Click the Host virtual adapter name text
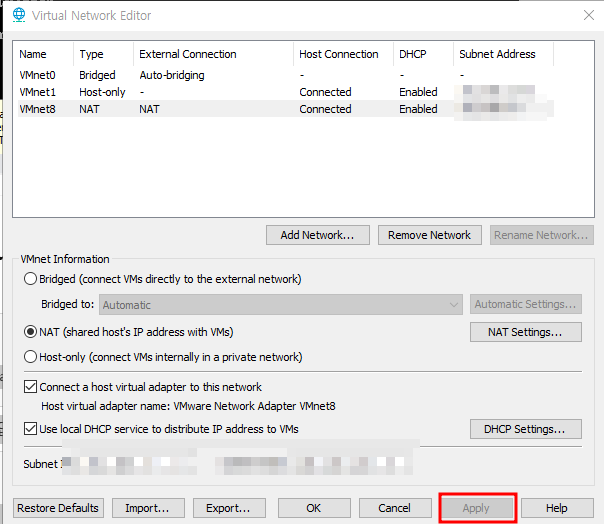 click(x=188, y=406)
